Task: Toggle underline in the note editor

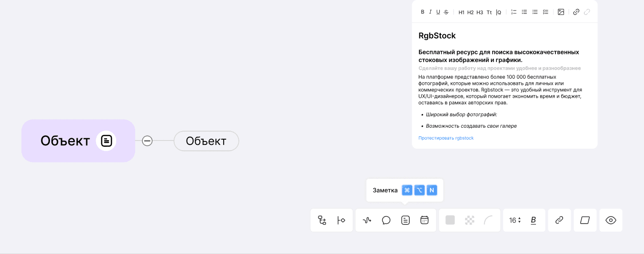Action: click(x=438, y=12)
